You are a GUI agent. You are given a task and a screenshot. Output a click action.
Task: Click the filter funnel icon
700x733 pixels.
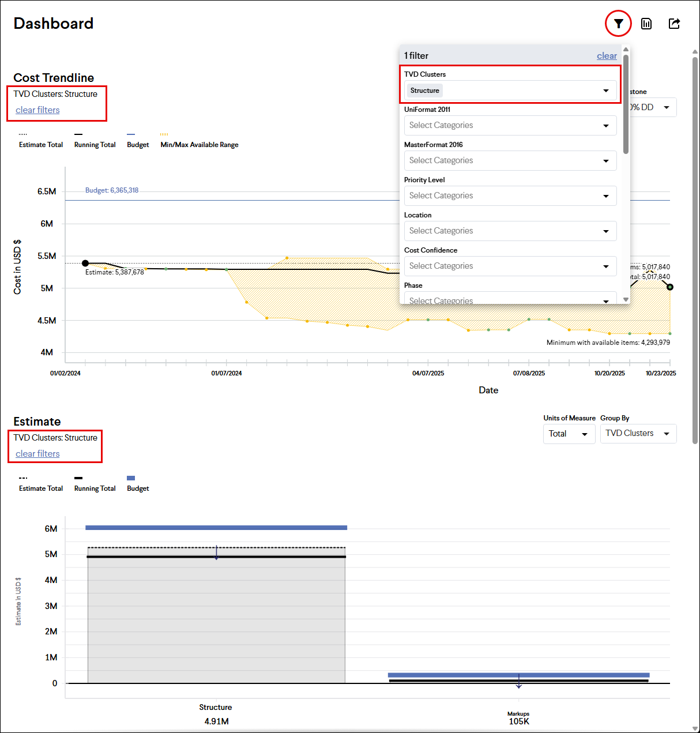coord(618,24)
